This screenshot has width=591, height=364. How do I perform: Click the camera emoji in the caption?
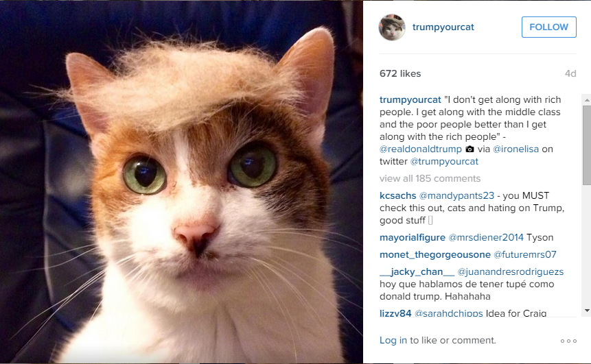pos(470,149)
